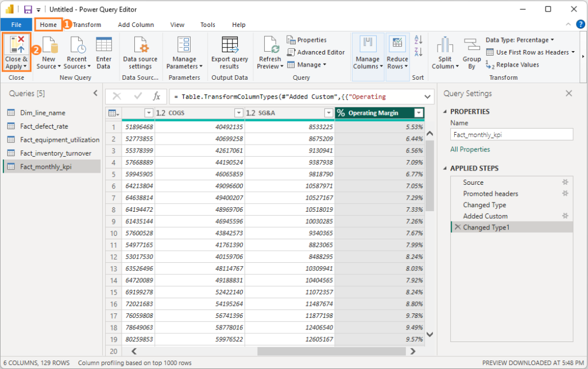This screenshot has width=588, height=369.
Task: Click Replace Values
Action: pyautogui.click(x=512, y=64)
